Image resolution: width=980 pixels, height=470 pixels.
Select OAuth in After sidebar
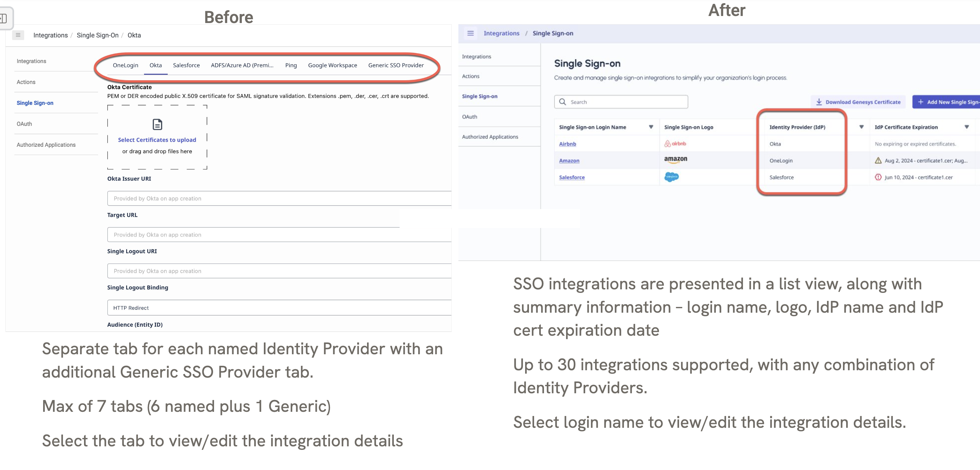click(470, 117)
